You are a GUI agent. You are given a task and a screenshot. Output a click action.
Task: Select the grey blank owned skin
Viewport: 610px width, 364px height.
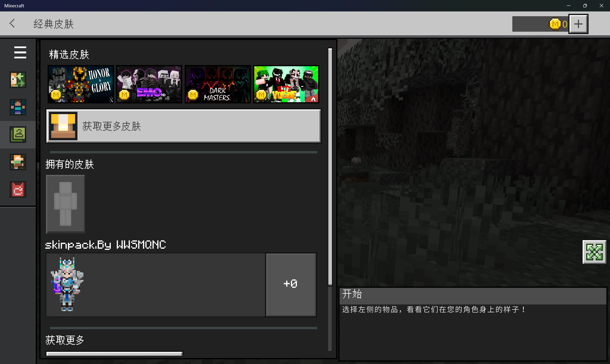pyautogui.click(x=66, y=204)
